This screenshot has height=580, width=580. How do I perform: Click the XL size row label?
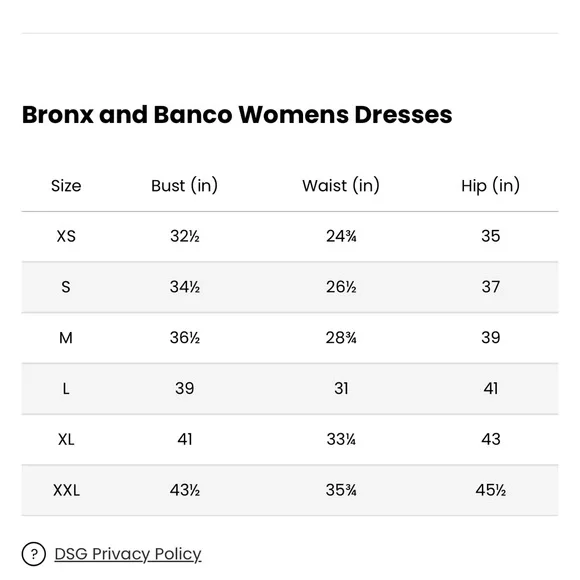66,439
